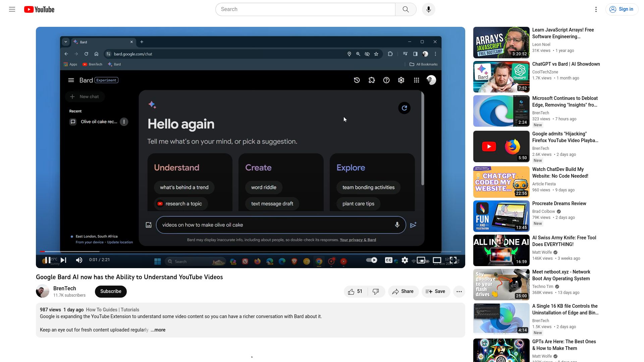This screenshot has height=362, width=644.
Task: Open the How To Guides hashtag link
Action: click(x=102, y=310)
